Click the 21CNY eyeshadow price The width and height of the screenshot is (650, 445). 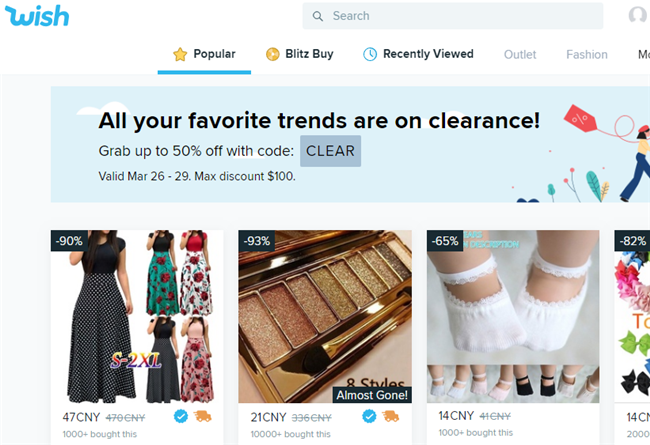(269, 416)
